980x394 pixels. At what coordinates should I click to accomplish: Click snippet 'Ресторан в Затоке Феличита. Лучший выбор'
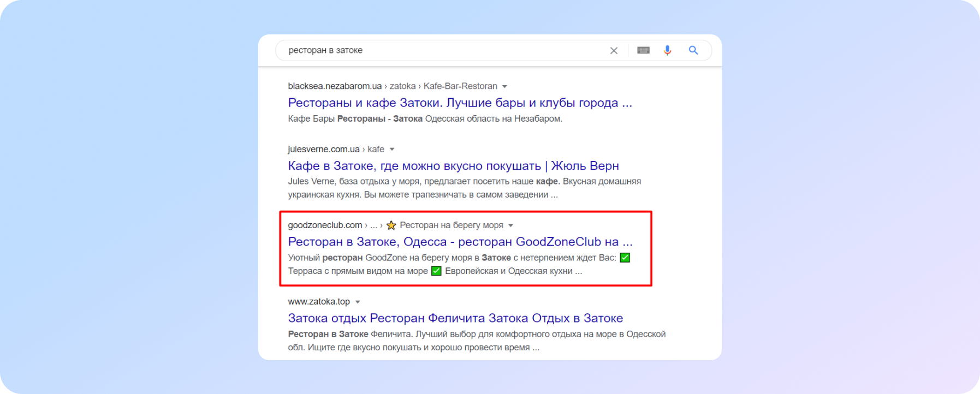[x=477, y=341]
